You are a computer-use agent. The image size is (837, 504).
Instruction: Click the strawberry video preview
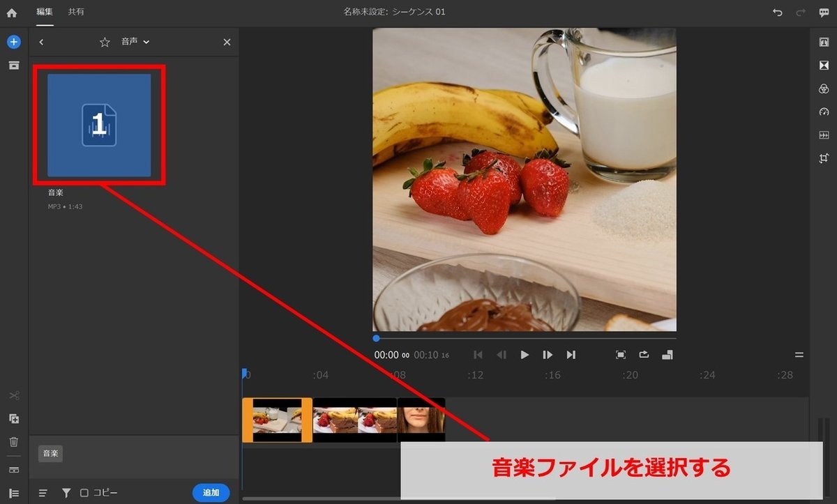click(525, 179)
